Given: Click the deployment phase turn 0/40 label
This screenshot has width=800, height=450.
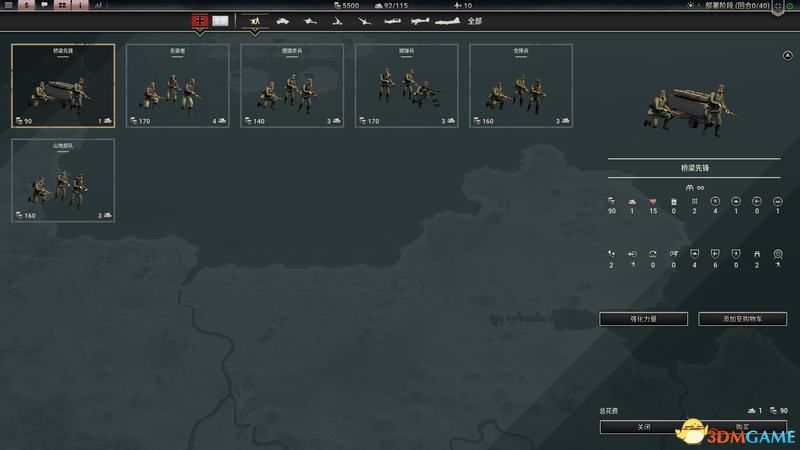Looking at the screenshot, I should click(x=737, y=5).
